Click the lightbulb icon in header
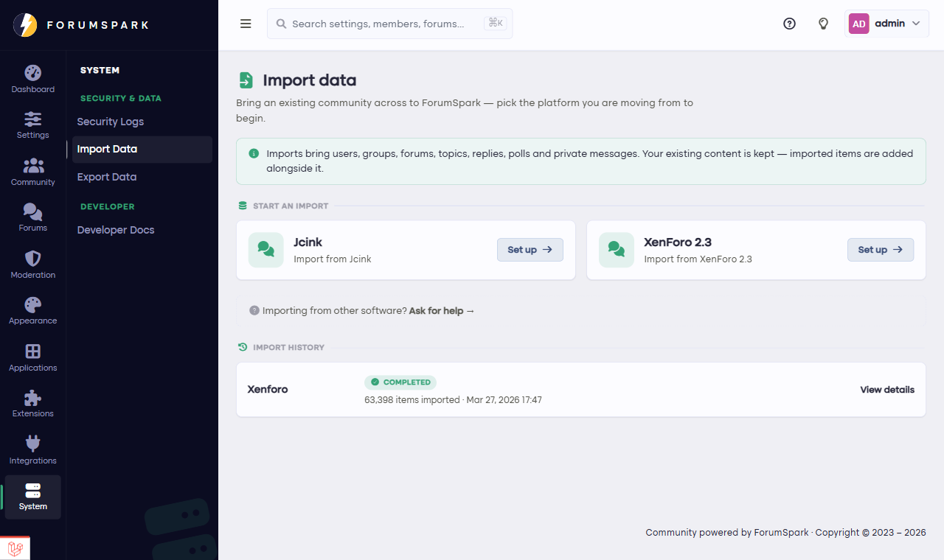The image size is (944, 560). pos(824,24)
